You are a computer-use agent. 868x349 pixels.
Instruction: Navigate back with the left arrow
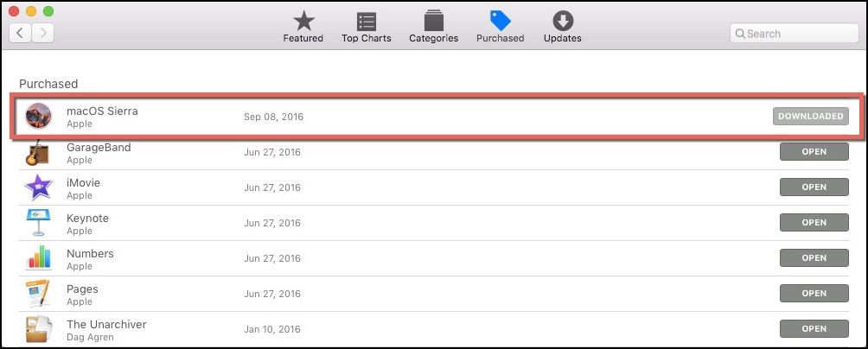[x=20, y=33]
